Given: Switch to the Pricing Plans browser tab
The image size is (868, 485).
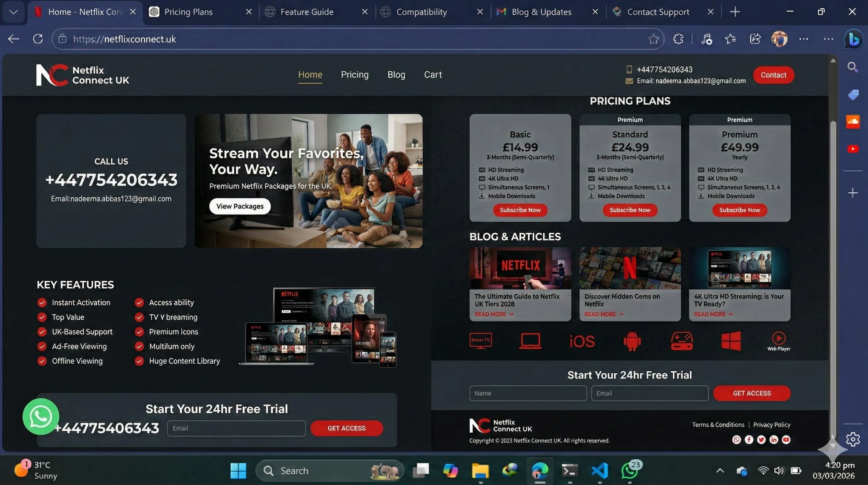Looking at the screenshot, I should pos(189,12).
